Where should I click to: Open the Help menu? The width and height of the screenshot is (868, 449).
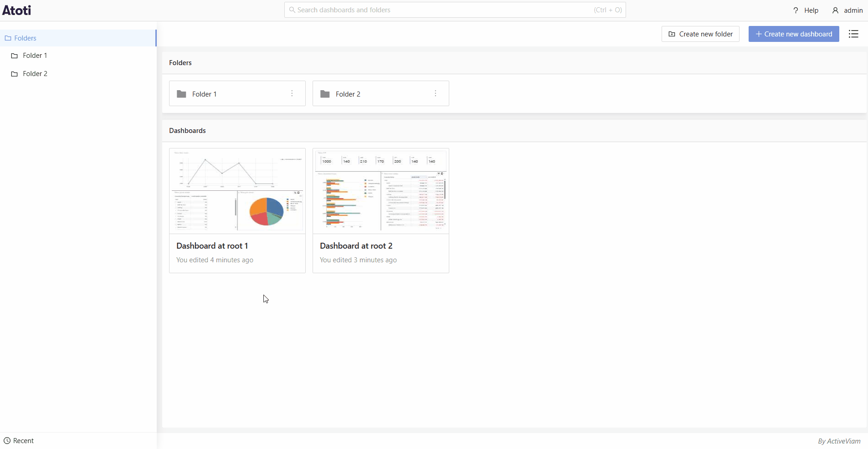[806, 10]
